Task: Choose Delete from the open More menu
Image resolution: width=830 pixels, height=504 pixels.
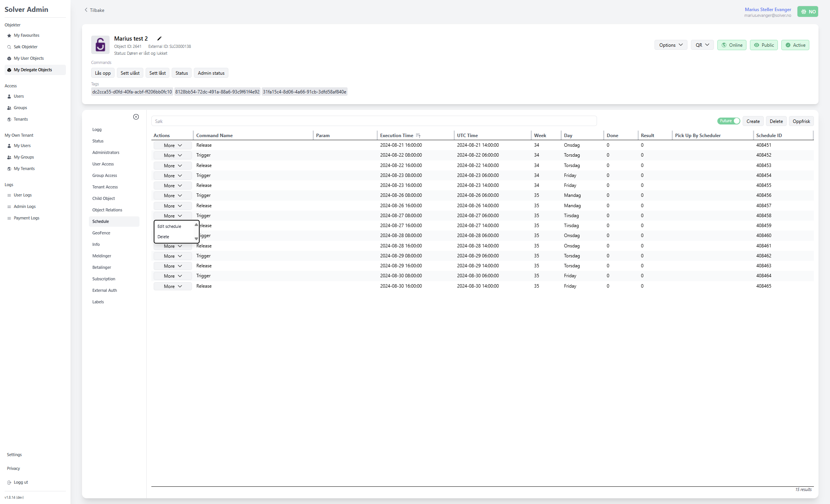Action: 163,237
